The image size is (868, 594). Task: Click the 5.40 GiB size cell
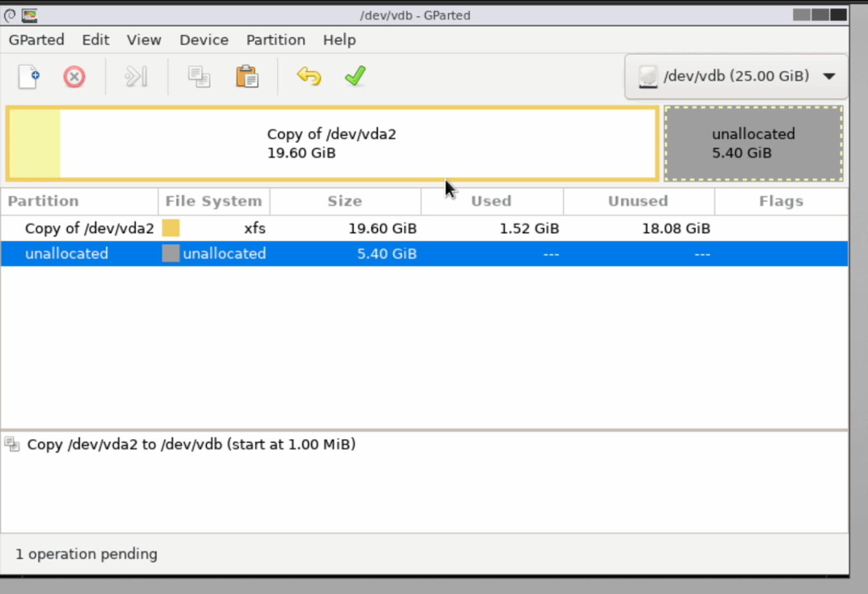[x=387, y=254]
